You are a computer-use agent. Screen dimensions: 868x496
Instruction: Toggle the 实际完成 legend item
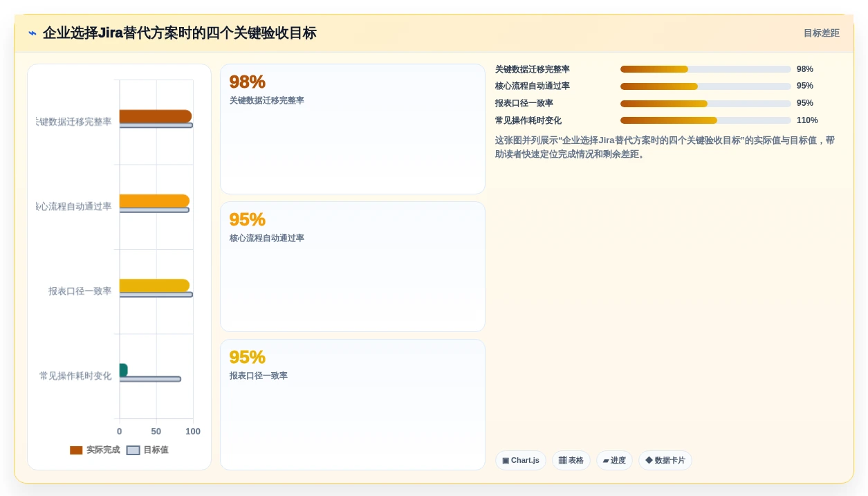(95, 450)
